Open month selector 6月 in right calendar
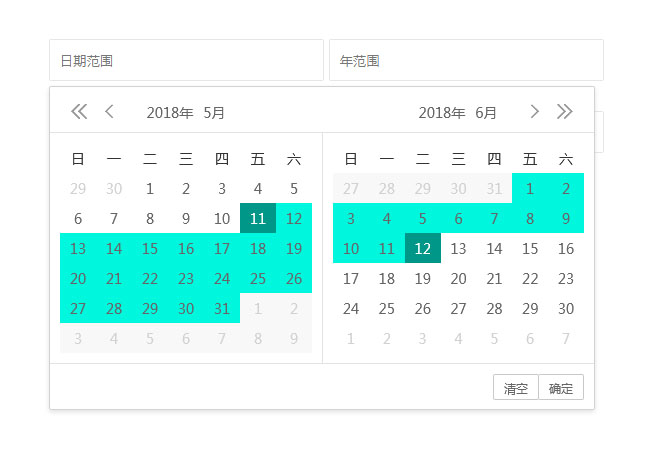 click(486, 113)
